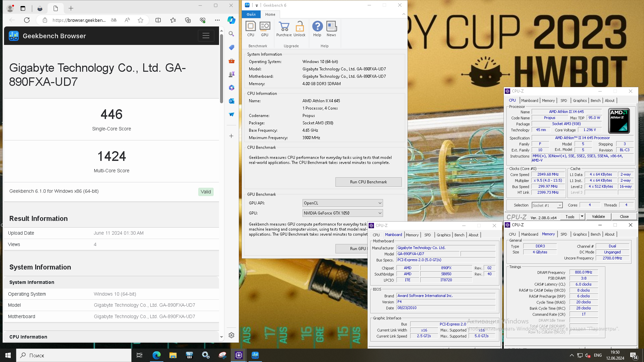Open Graphics tab in Memory CPU-Z window

pos(580,234)
